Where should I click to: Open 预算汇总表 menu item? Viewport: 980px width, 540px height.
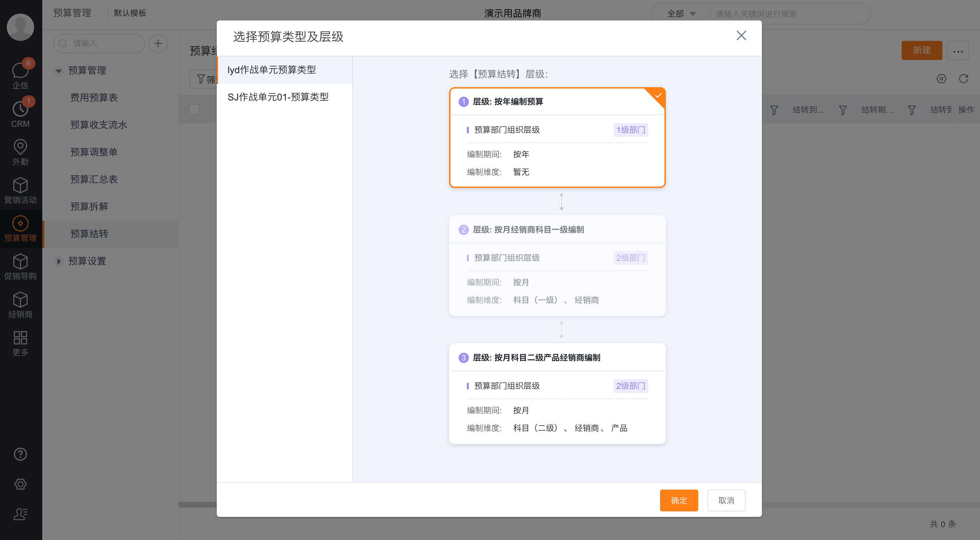click(111, 179)
